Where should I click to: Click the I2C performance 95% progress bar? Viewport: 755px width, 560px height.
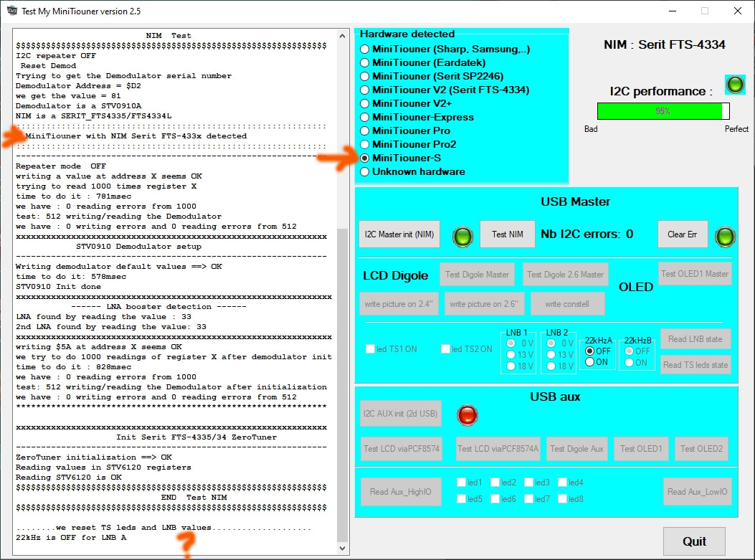point(663,110)
